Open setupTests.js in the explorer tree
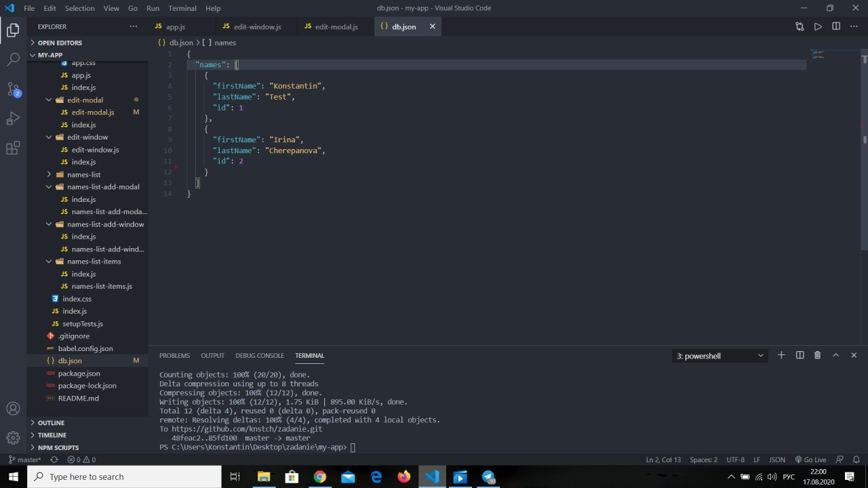Viewport: 868px width, 488px height. (x=87, y=323)
